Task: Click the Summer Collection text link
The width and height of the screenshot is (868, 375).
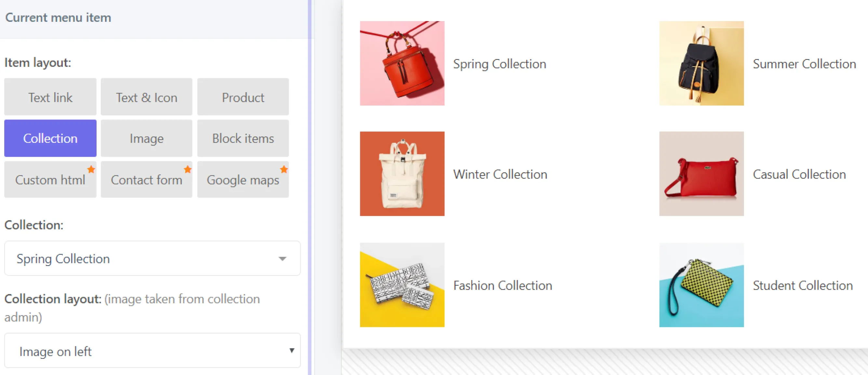Action: [x=804, y=64]
